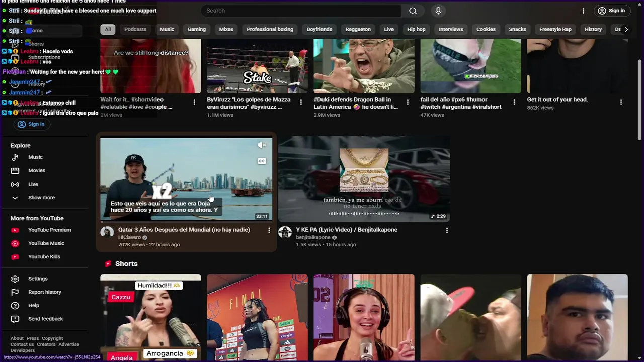
Task: Open options for Get it out short
Action: [621, 102]
